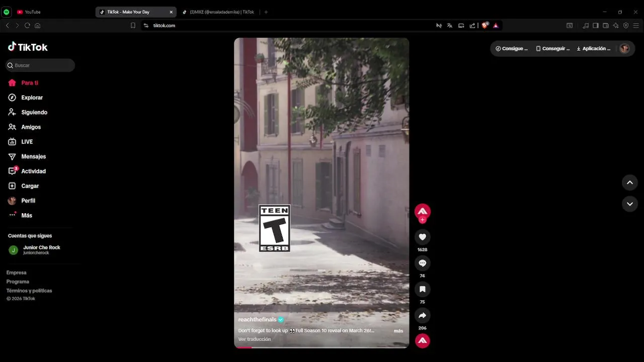Open the tab search button in the toolbar
644x362 pixels.
click(570, 26)
